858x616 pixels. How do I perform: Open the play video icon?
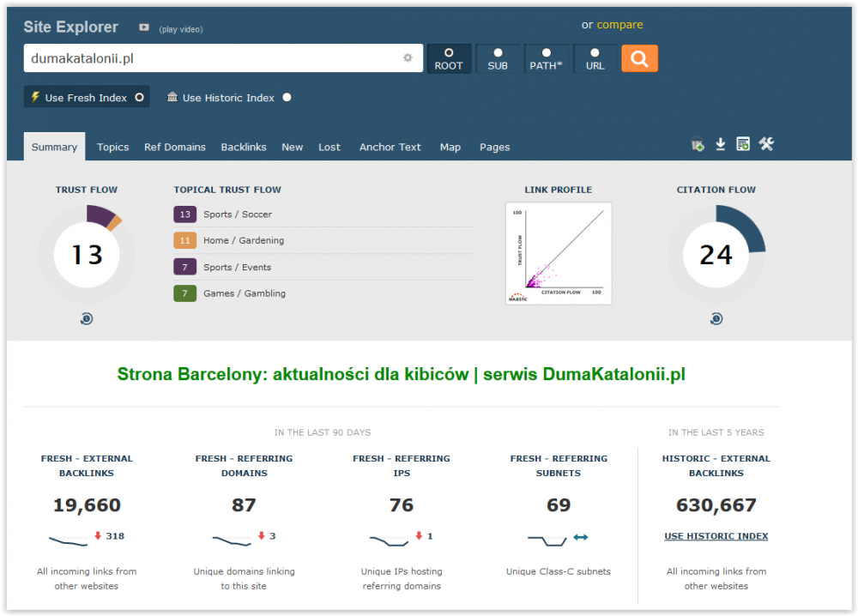[x=144, y=27]
